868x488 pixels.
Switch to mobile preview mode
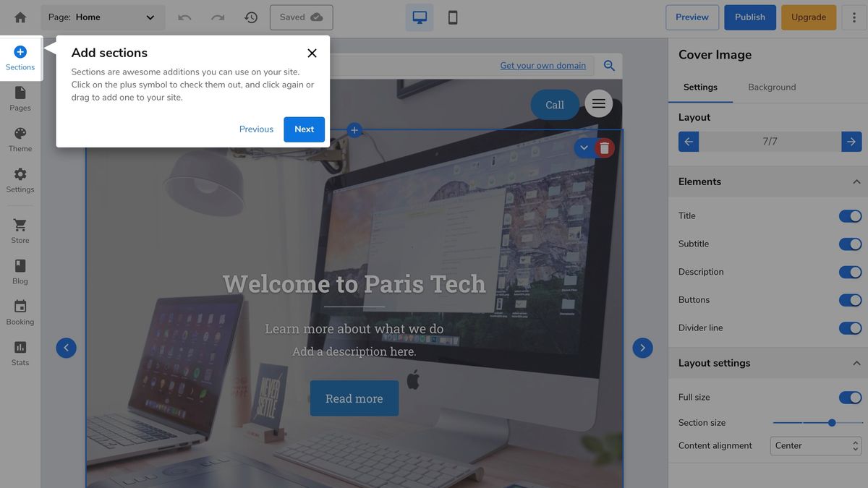453,17
